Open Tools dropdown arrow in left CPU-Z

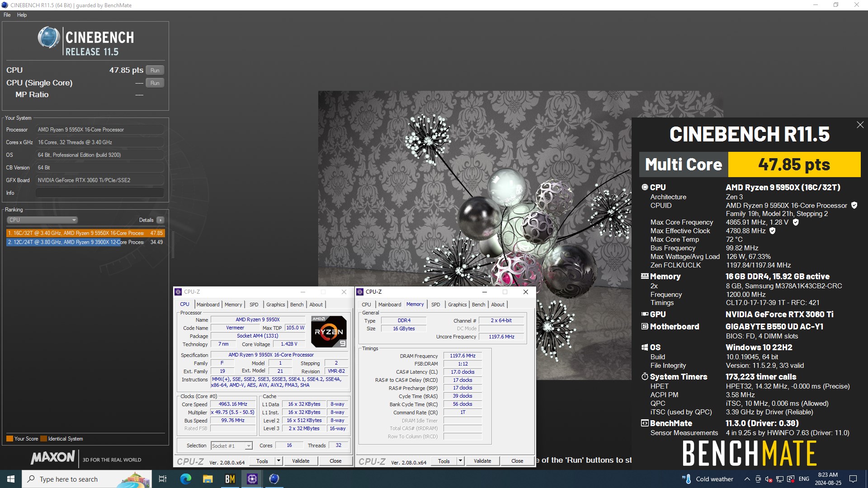(278, 461)
